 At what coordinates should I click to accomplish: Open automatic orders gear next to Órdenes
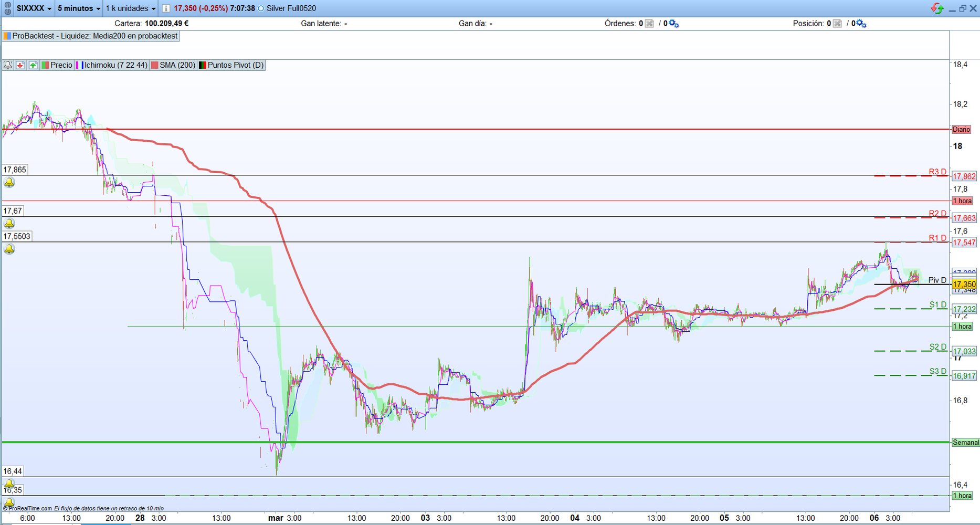coord(673,24)
